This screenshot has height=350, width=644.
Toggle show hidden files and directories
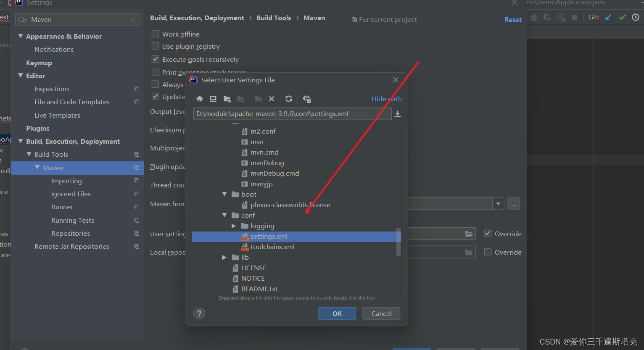point(307,99)
